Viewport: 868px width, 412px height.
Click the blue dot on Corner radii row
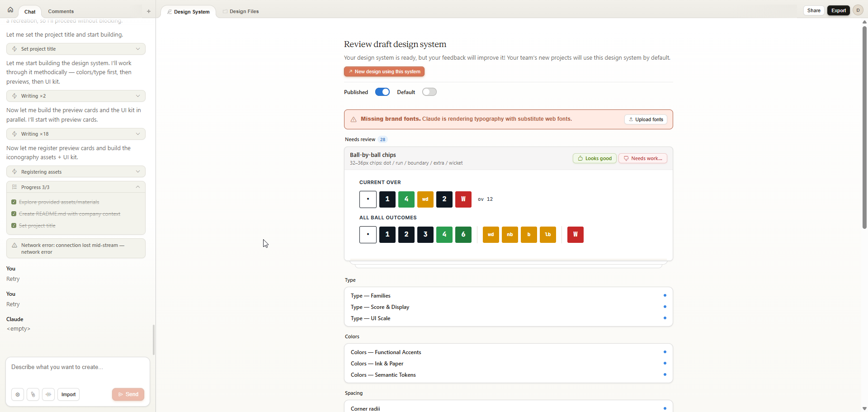(x=665, y=408)
